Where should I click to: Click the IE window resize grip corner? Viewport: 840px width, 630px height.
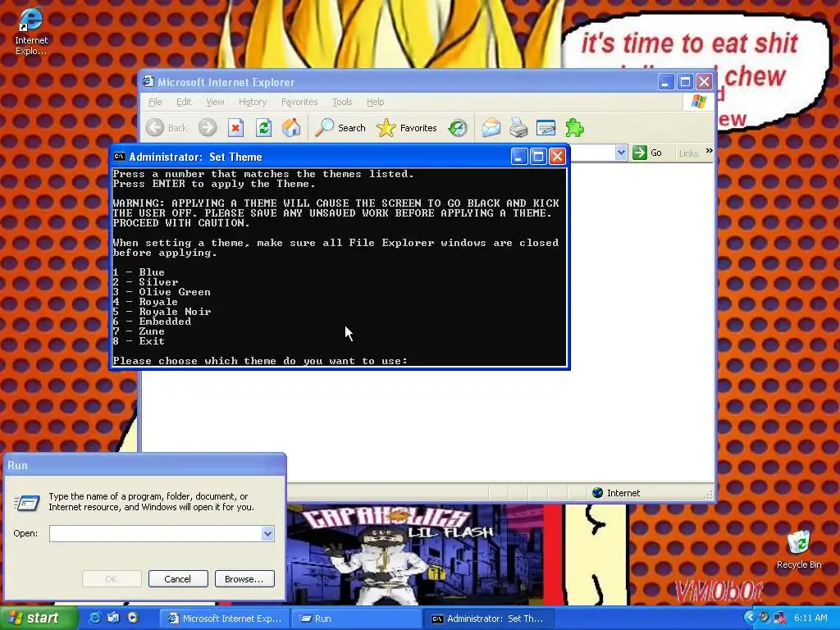pyautogui.click(x=710, y=495)
